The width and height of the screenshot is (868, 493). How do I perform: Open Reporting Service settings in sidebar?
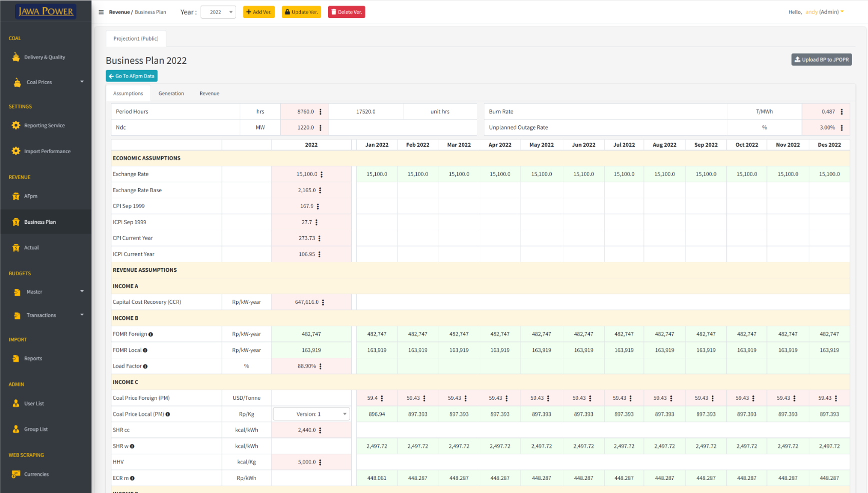46,126
